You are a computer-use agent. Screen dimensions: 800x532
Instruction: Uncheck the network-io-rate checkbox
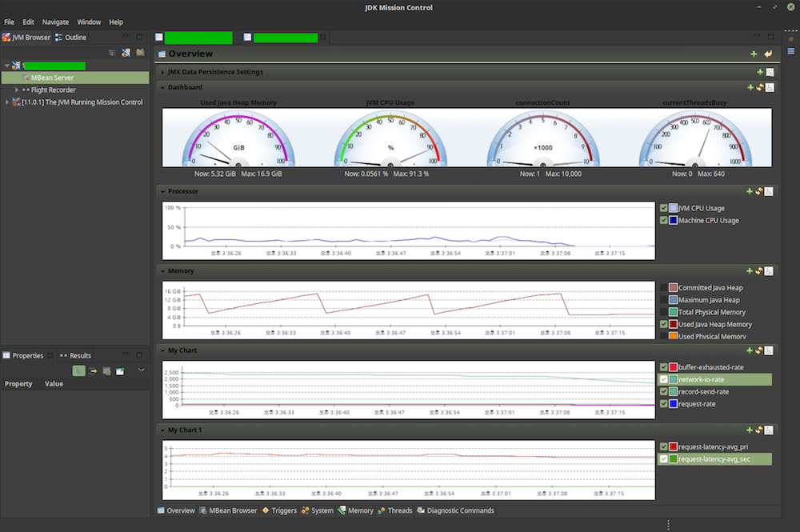pyautogui.click(x=664, y=379)
